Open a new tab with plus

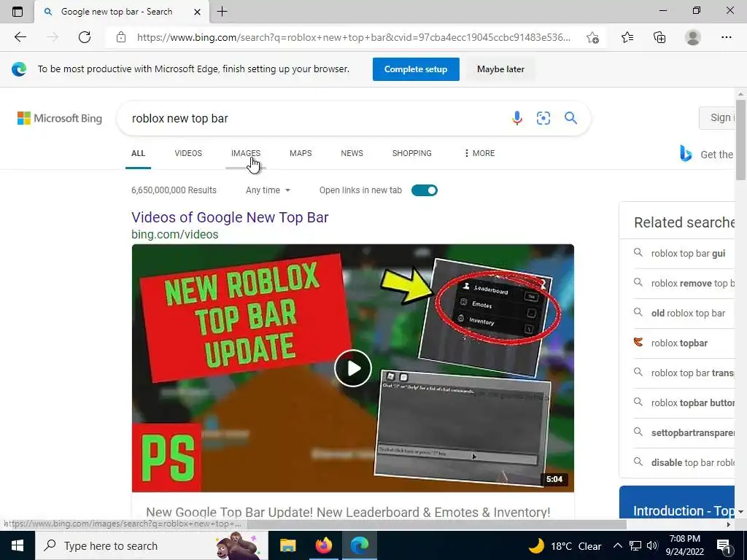click(x=222, y=12)
